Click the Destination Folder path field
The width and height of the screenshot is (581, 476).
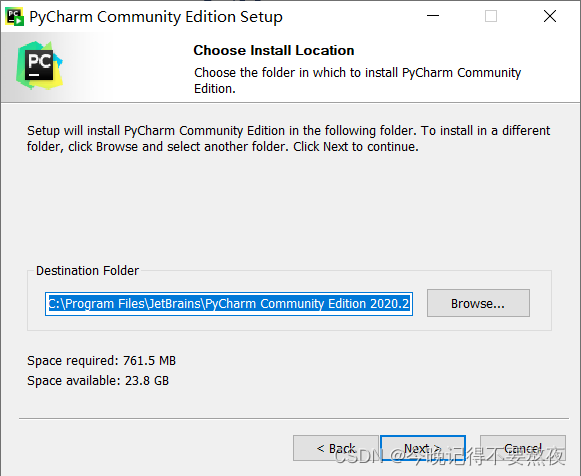[x=229, y=304]
